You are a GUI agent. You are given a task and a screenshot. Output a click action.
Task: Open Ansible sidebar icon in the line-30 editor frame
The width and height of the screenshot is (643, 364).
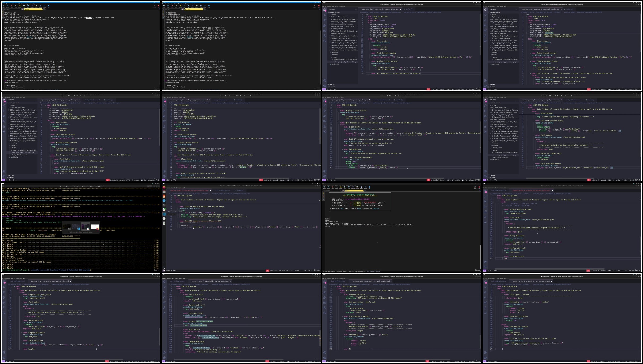pos(325,41)
